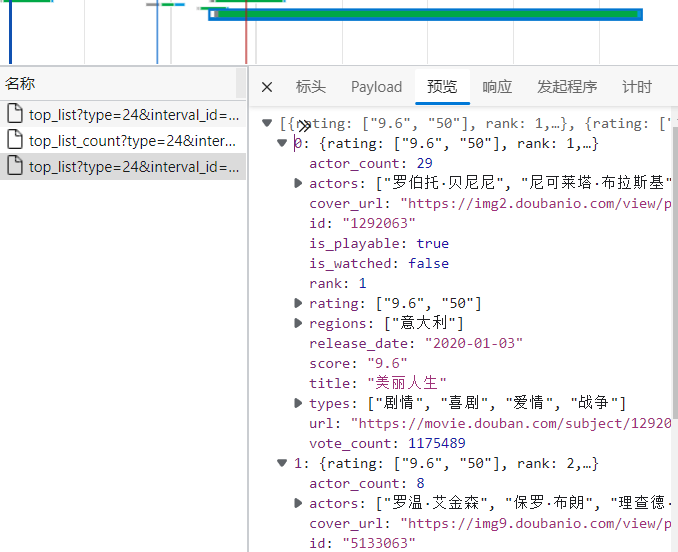Click is_watched value false

tap(429, 263)
